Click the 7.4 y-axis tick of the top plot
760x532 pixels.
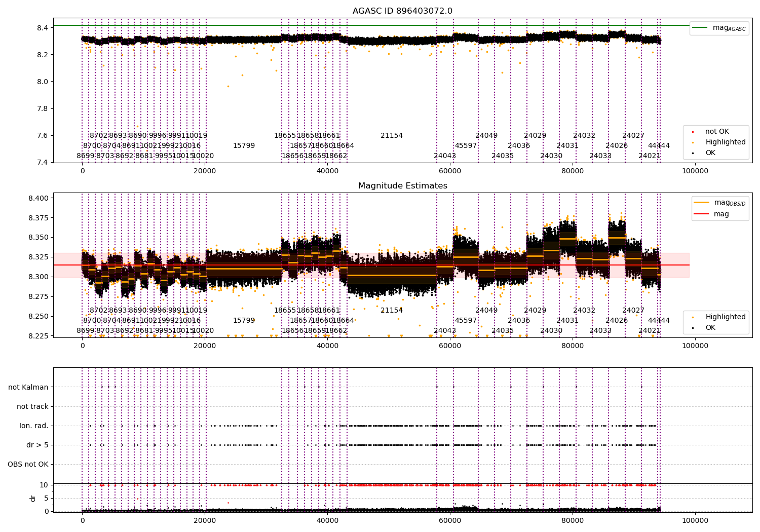pos(43,163)
